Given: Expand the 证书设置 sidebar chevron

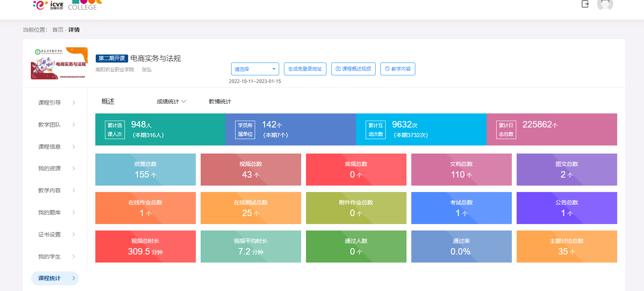Looking at the screenshot, I should tap(74, 234).
